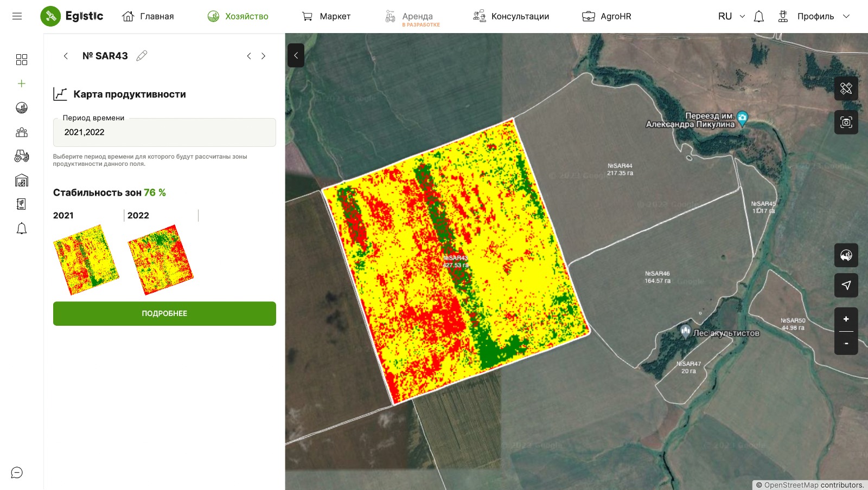Image resolution: width=868 pixels, height=490 pixels.
Task: Click the locate-me arrow icon on map
Action: tap(846, 285)
